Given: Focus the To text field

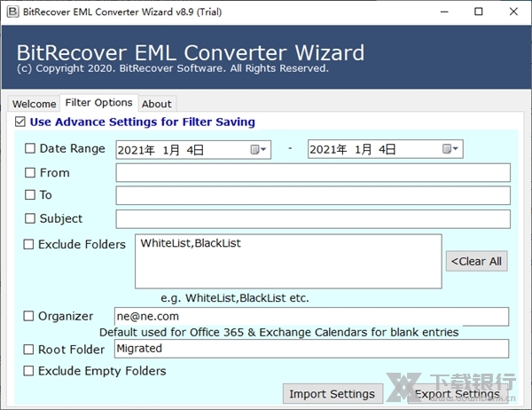Looking at the screenshot, I should 313,195.
